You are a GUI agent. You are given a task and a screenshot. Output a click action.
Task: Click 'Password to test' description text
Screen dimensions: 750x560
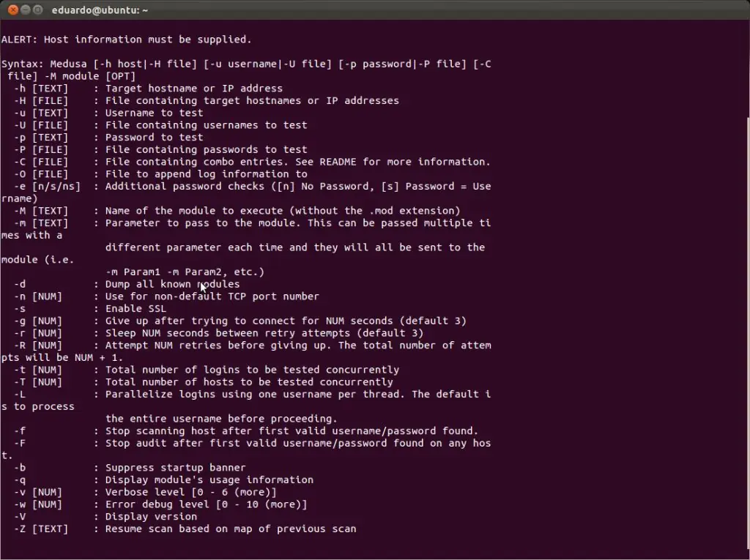[154, 138]
